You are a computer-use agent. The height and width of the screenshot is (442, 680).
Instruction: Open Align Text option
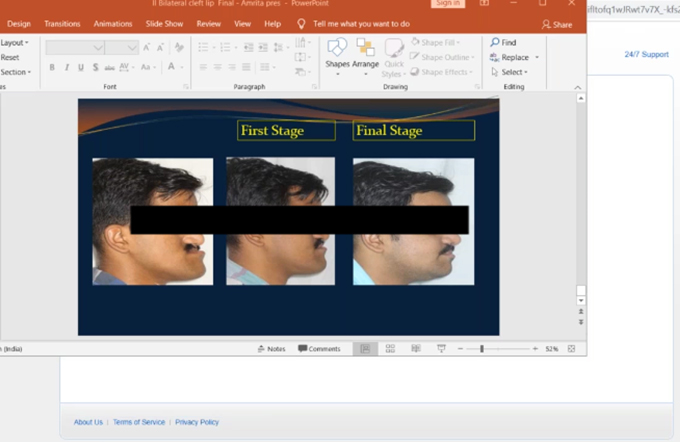click(302, 57)
